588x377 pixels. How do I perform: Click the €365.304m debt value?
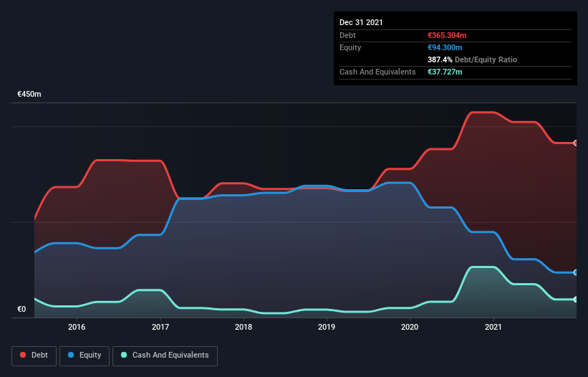[x=447, y=35]
